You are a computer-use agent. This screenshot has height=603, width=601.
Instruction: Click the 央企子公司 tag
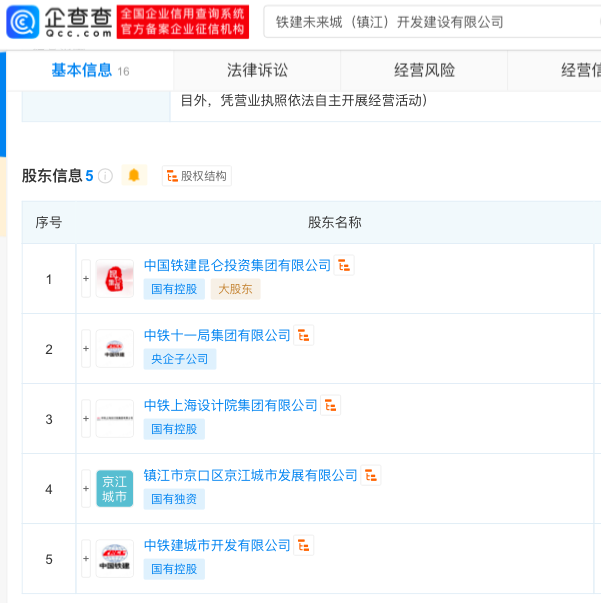coord(180,359)
